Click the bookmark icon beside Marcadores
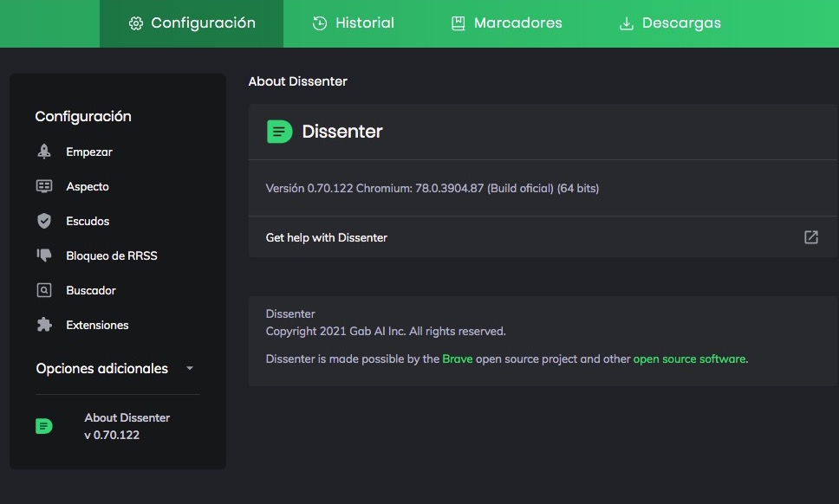The image size is (839, 504). point(458,23)
